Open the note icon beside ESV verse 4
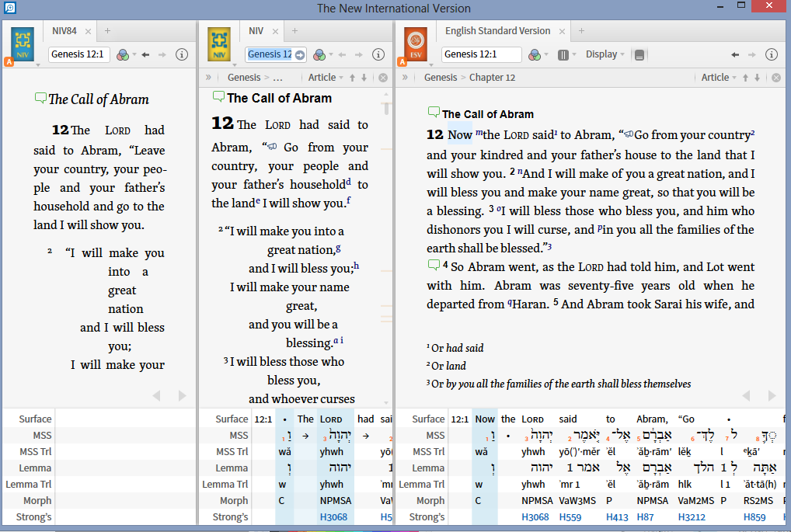The width and height of the screenshot is (791, 532). (434, 266)
